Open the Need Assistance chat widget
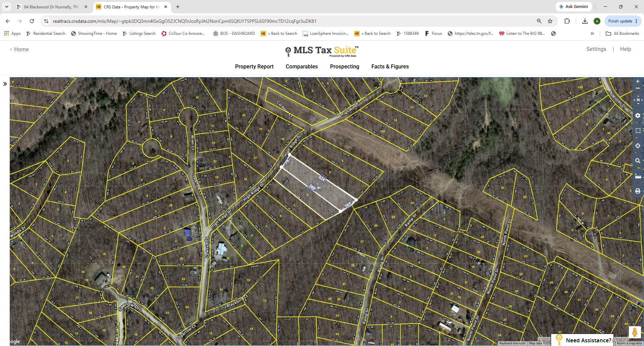 click(x=583, y=340)
